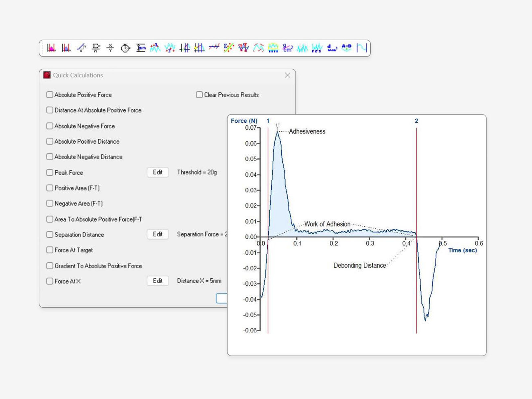The image size is (532, 399).
Task: Enable the Separation Distance calculation
Action: tap(50, 234)
